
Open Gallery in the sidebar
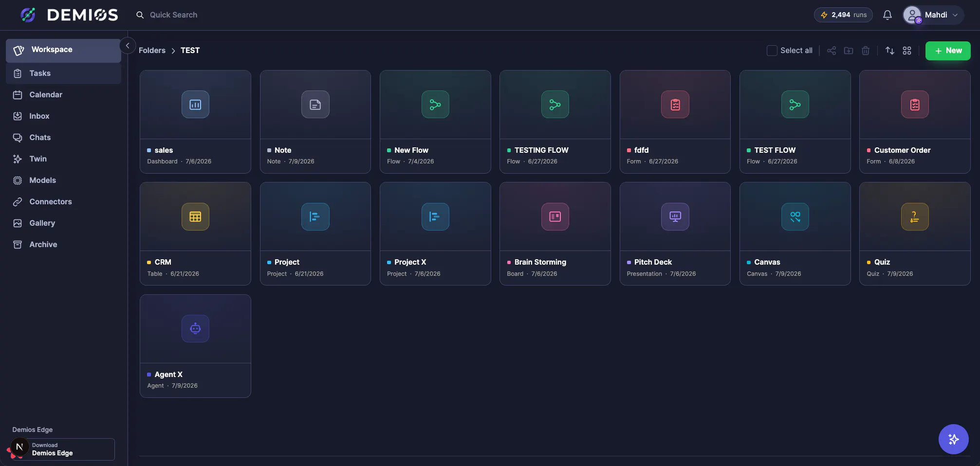point(63,223)
